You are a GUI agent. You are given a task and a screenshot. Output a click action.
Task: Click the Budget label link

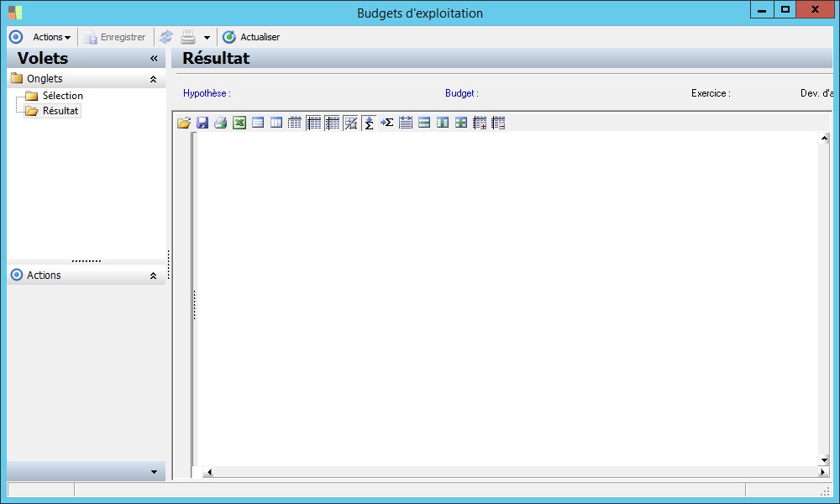462,93
